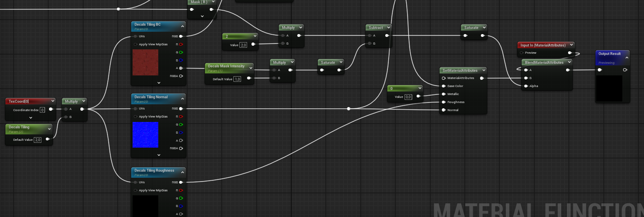Toggle constant 2 node header arrow
This screenshot has width=644, height=217.
(255, 36)
